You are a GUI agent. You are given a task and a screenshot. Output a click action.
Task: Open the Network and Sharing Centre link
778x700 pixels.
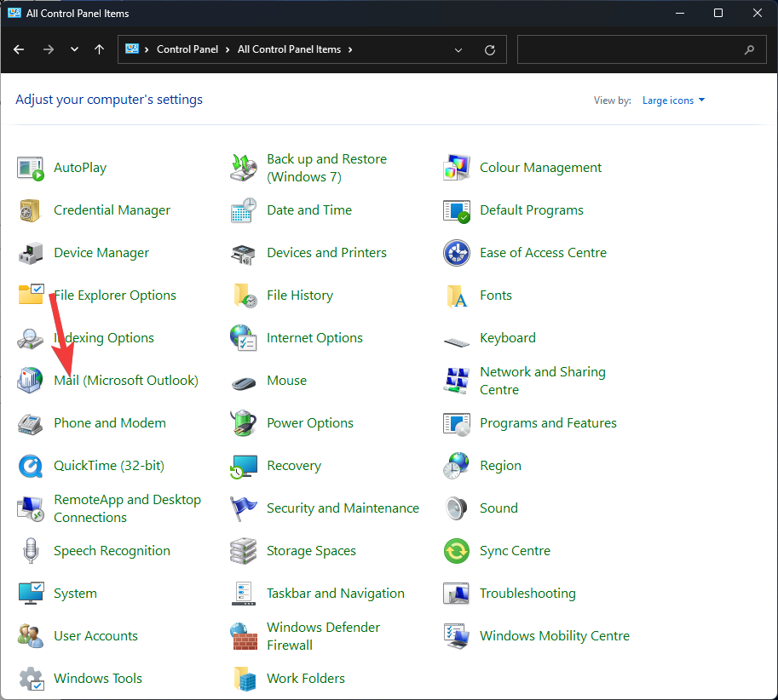tap(542, 381)
